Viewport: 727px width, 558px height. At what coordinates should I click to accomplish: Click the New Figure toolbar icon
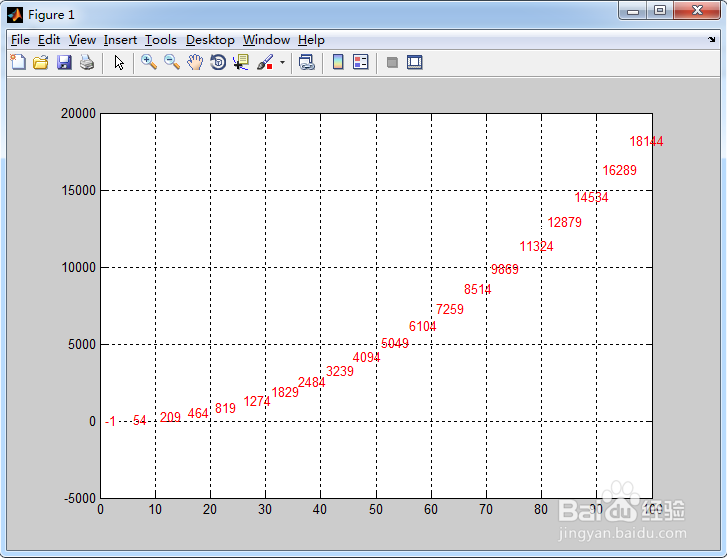tap(18, 62)
